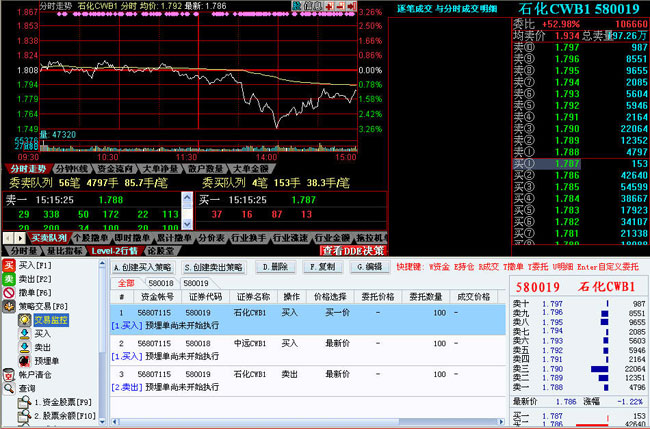The image size is (650, 429).
Task: Switch to the 580018 strategy tab
Action: [x=161, y=284]
